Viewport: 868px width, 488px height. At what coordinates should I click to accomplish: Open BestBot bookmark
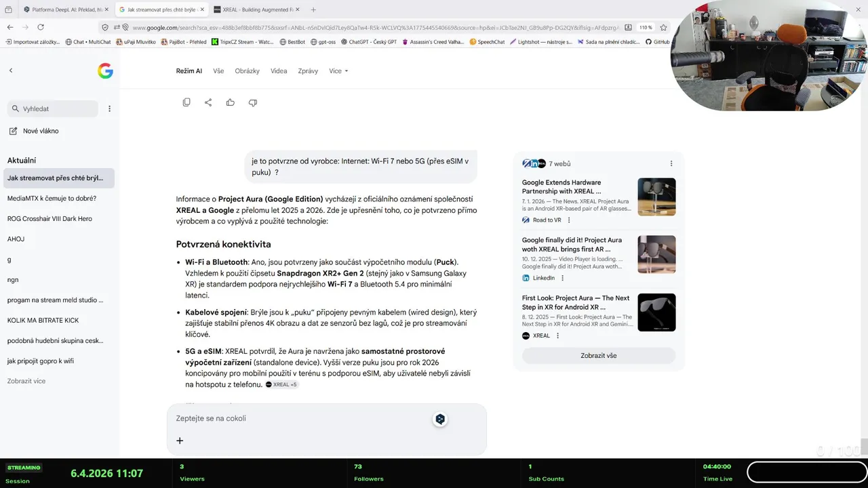coord(292,41)
